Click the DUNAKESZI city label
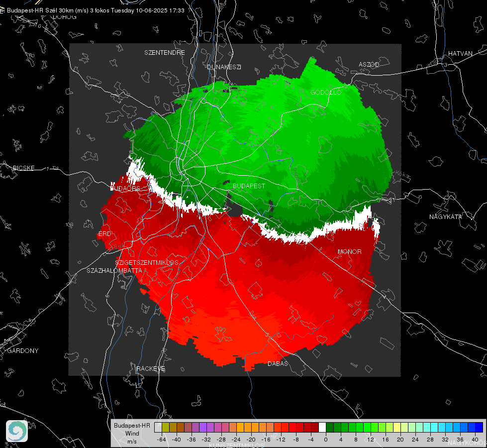The width and height of the screenshot is (487, 448). pos(224,67)
